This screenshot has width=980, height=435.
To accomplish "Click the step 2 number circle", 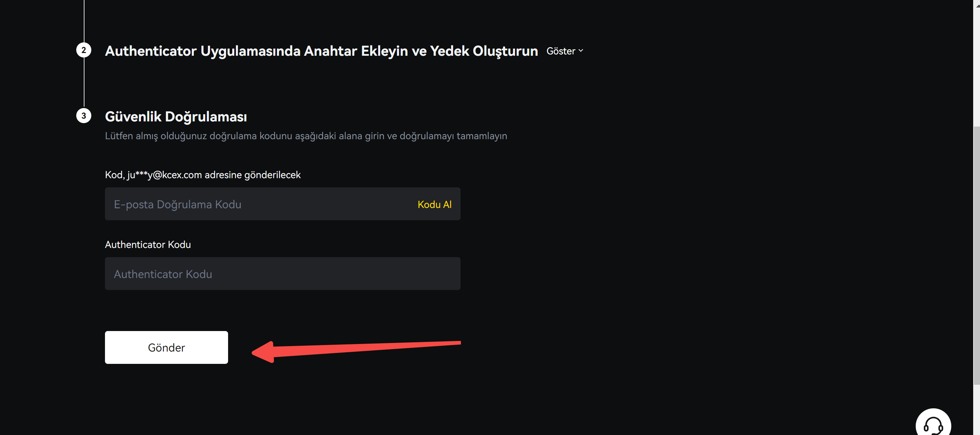I will tap(84, 50).
